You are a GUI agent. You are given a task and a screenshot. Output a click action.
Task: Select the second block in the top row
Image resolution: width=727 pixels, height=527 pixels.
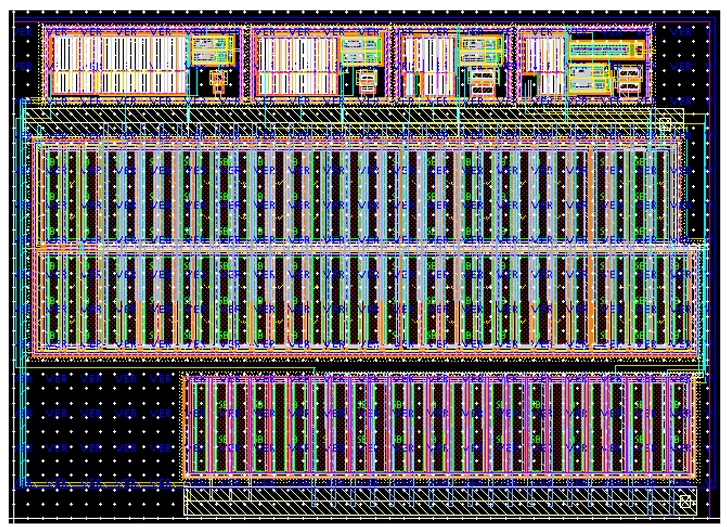click(x=320, y=62)
